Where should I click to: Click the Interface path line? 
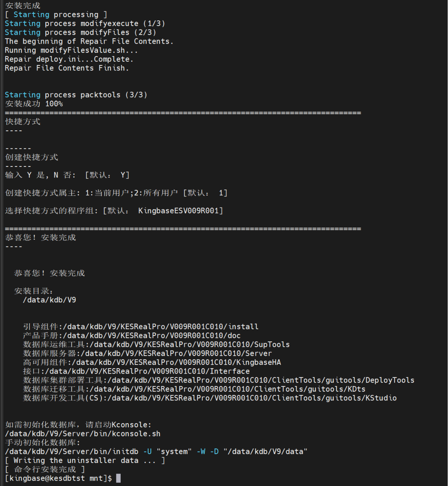147,371
